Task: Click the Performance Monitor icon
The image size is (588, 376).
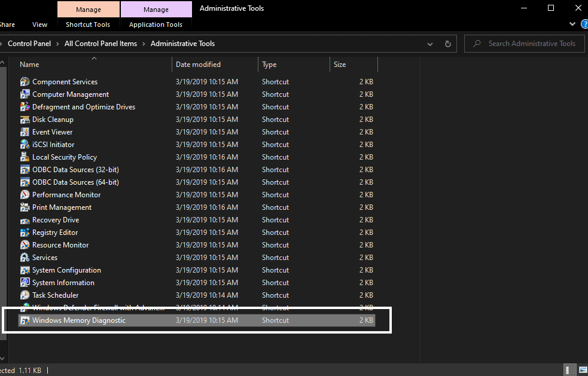Action: pyautogui.click(x=25, y=194)
